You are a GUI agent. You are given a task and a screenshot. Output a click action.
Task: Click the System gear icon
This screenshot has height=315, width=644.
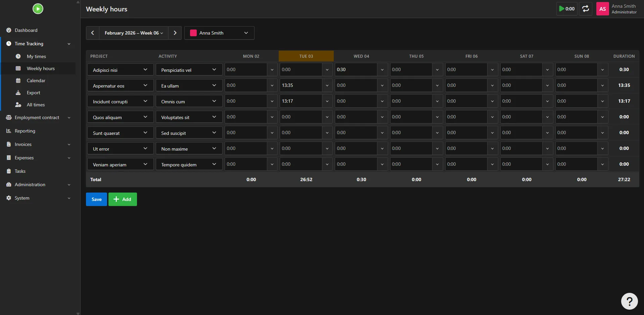(9, 198)
